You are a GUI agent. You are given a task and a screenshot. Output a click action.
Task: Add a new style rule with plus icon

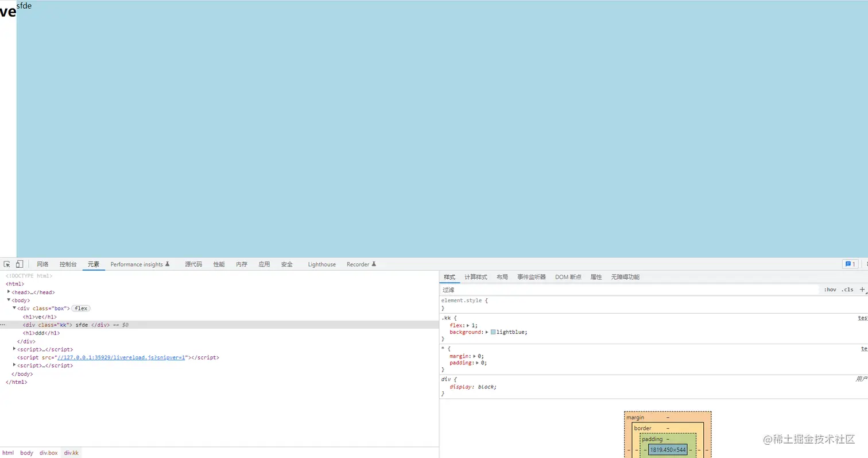coord(862,290)
